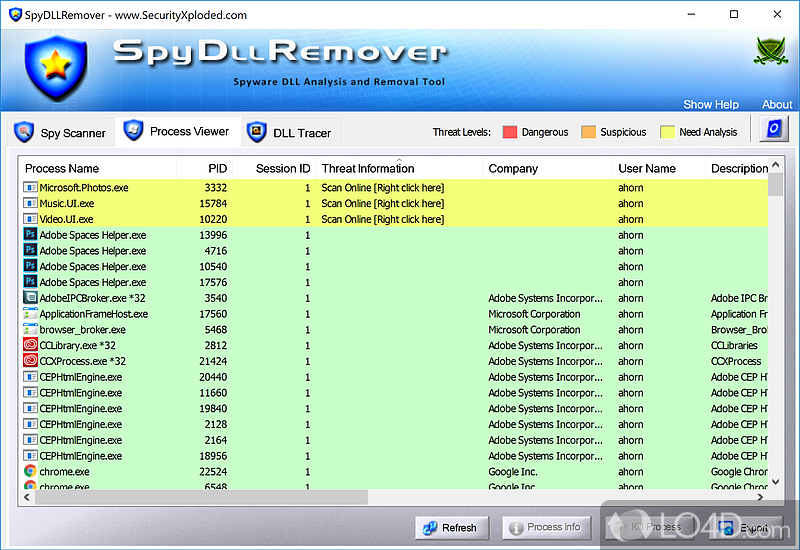Click CEPHtmlEngine.exe icon for PID 11660

coord(30,392)
